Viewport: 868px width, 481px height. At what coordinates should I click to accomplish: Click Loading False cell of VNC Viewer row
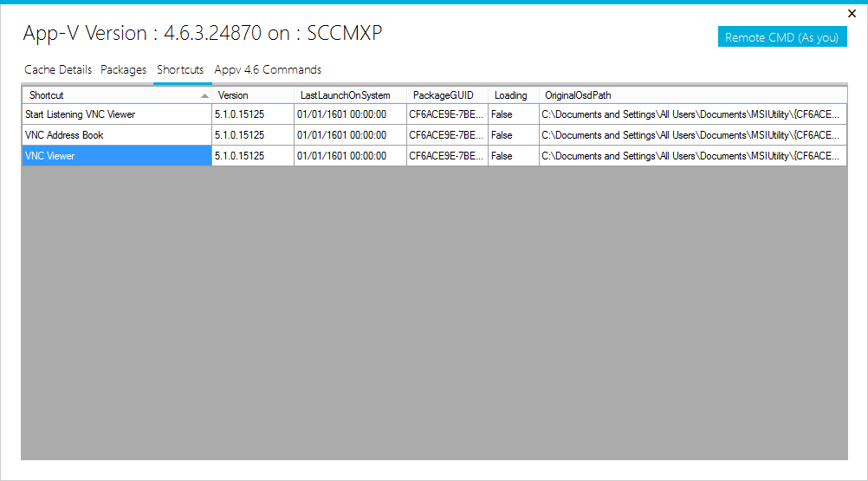coord(514,156)
